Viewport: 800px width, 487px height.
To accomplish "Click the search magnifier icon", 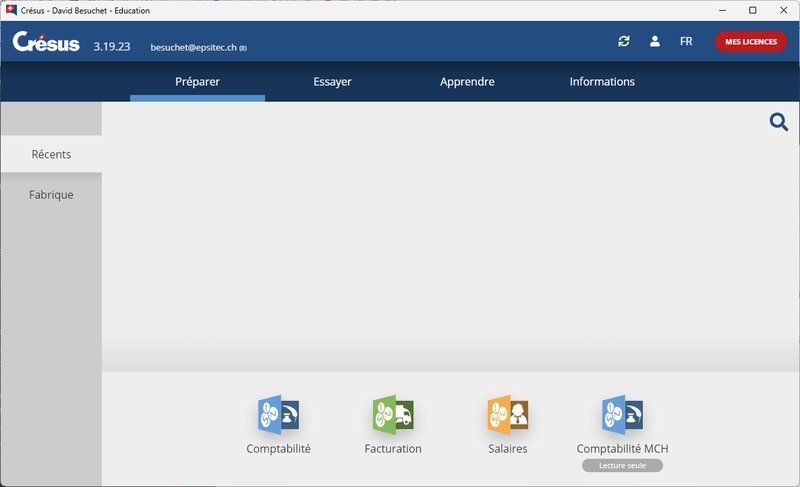I will 779,122.
